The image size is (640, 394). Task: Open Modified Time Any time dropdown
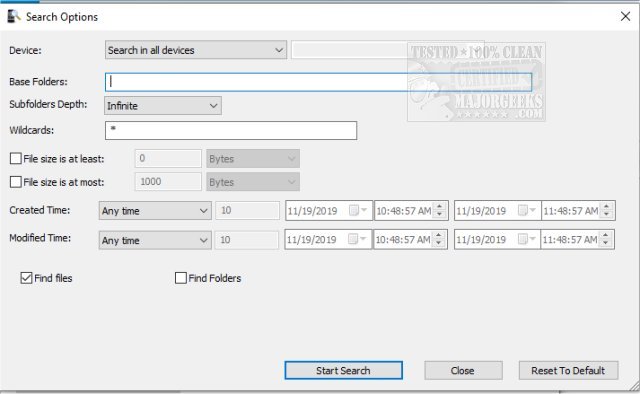click(155, 240)
